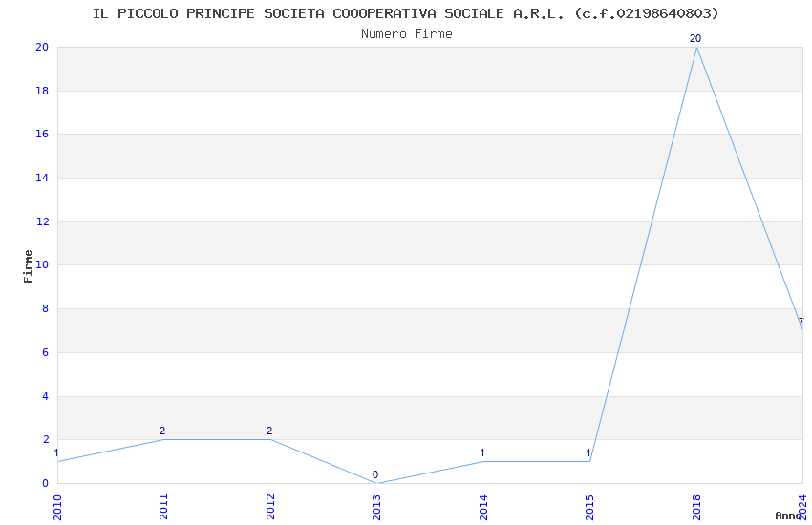Click data label 20 at peak

[x=695, y=38]
